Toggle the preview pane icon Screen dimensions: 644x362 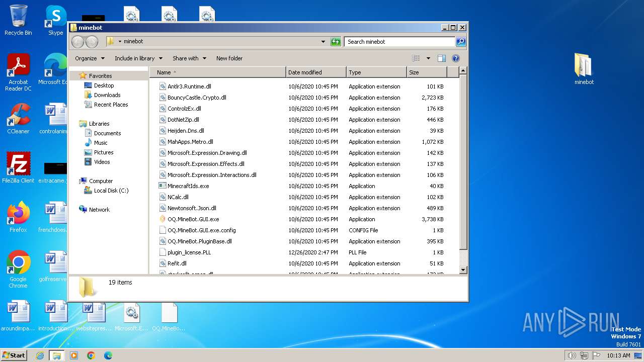coord(442,58)
